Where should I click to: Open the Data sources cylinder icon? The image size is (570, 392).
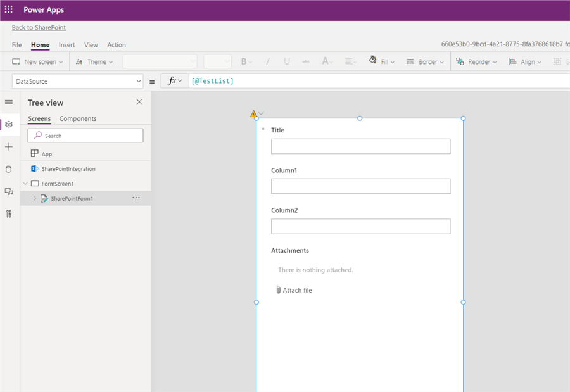[x=9, y=169]
